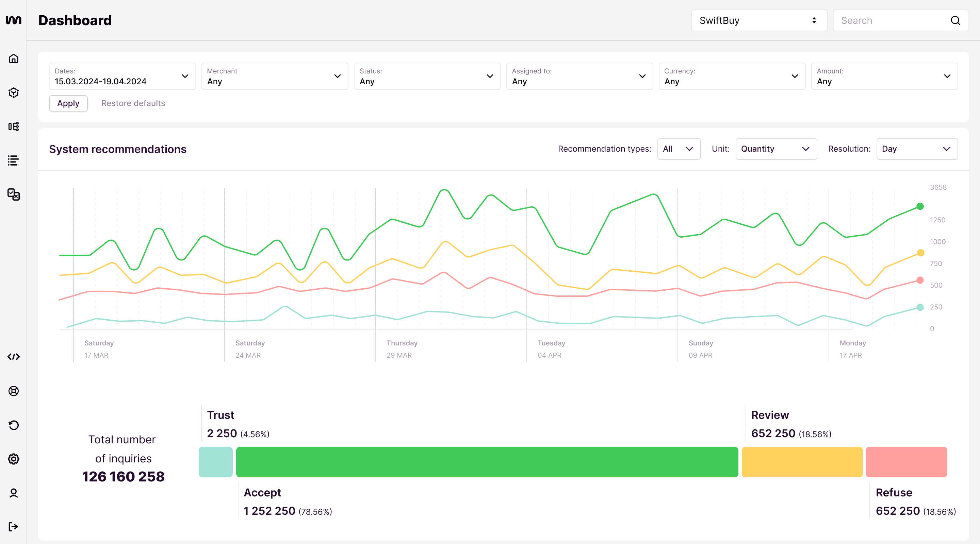Click the Refuse label below red bar
This screenshot has width=980, height=544.
894,492
